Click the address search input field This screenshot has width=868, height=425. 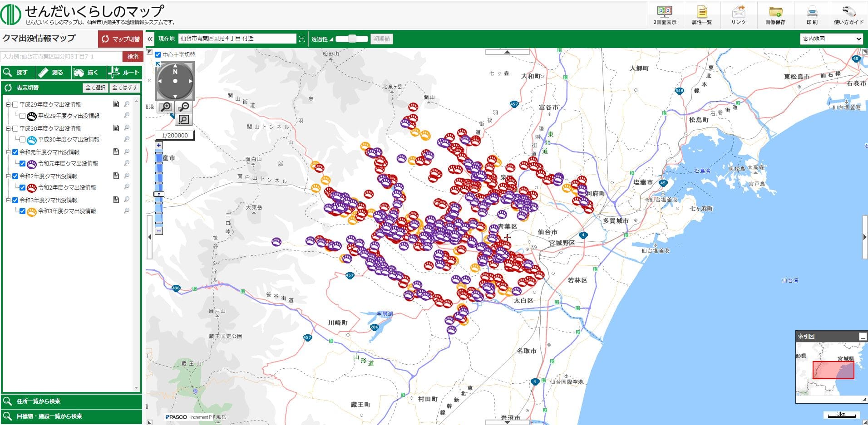coord(62,57)
